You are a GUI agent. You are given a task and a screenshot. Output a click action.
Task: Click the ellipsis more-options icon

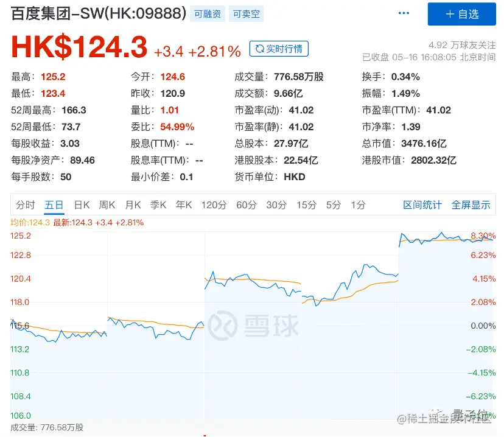point(404,13)
